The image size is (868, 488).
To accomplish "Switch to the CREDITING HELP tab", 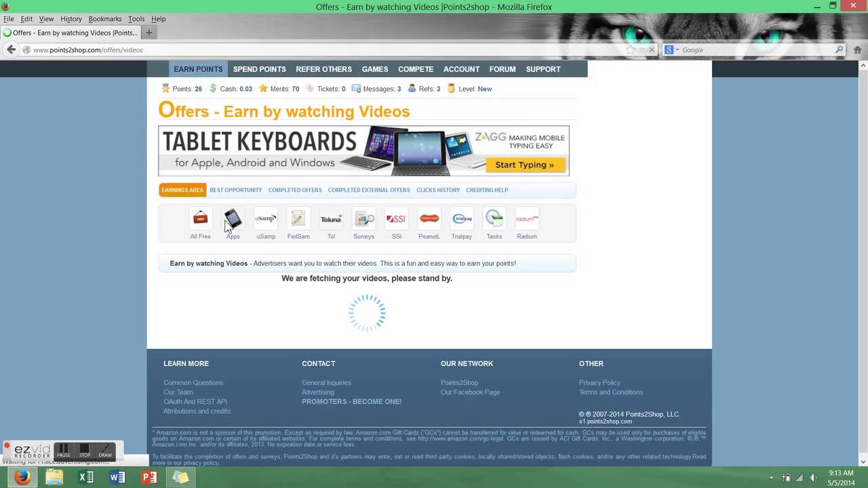I will point(487,190).
